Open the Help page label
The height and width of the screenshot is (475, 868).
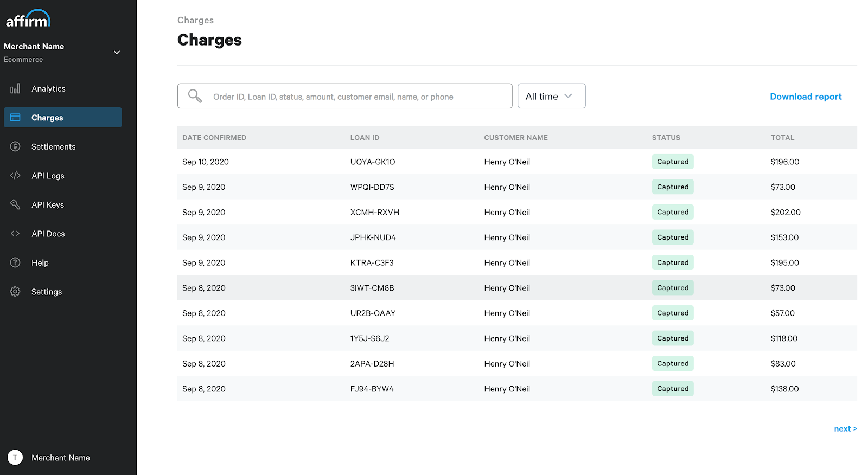pos(40,262)
